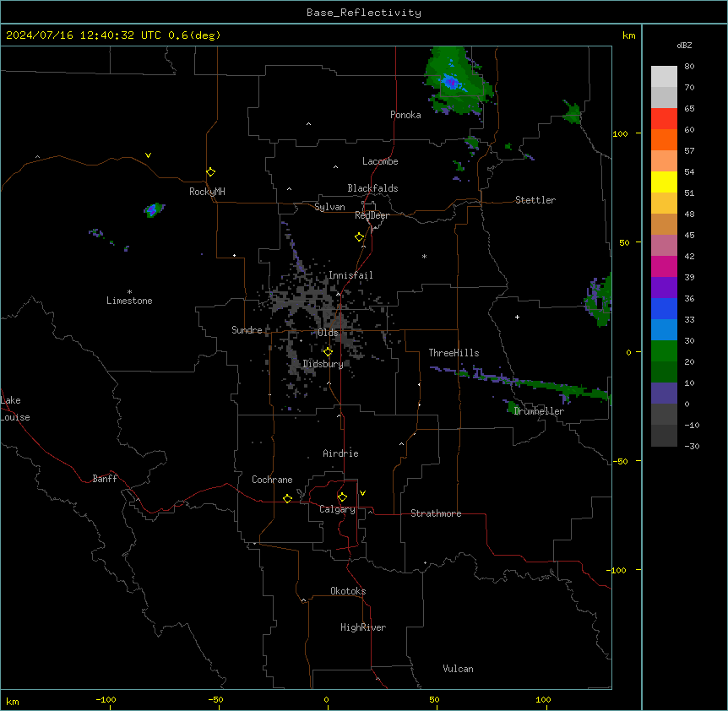Click the green 30 dBZ legend swatch
The height and width of the screenshot is (711, 728).
pyautogui.click(x=664, y=351)
